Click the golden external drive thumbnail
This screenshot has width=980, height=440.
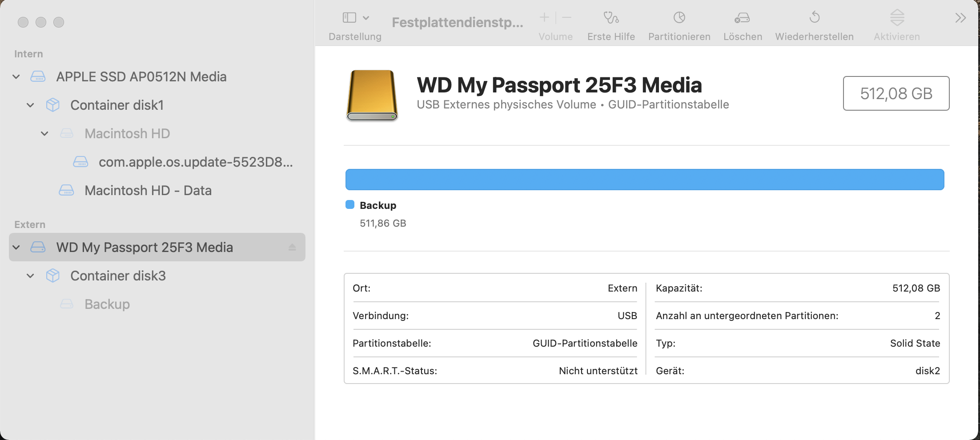372,95
